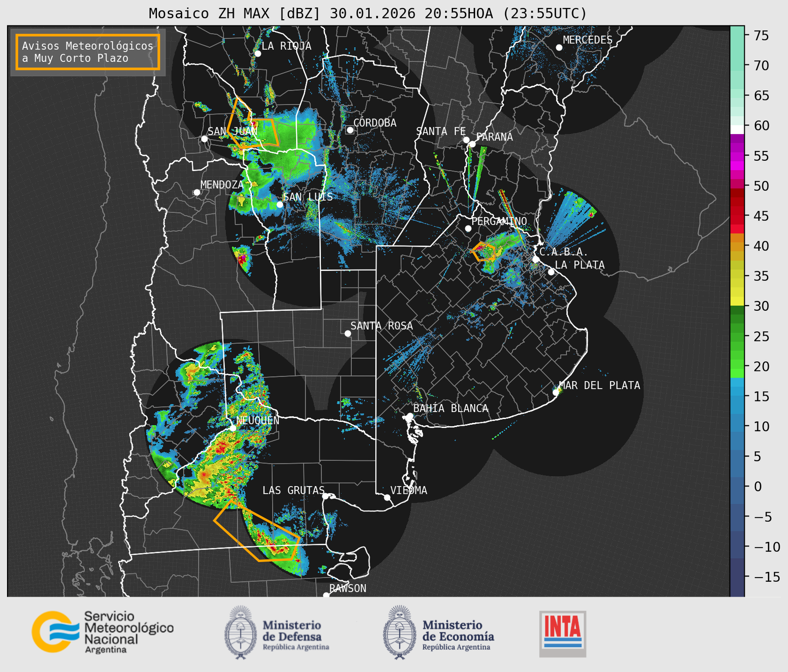Click the 20 dBZ label on the scale
Screen dimensions: 788x672
pyautogui.click(x=762, y=366)
